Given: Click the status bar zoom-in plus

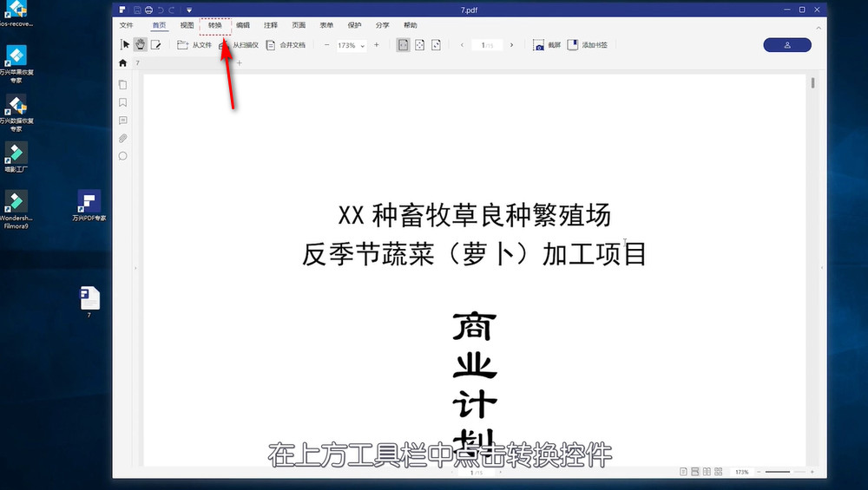Looking at the screenshot, I should 812,472.
